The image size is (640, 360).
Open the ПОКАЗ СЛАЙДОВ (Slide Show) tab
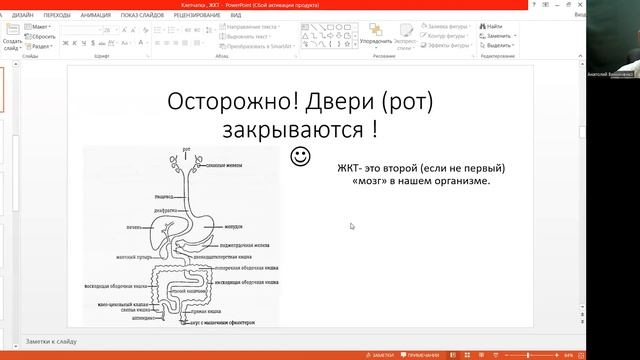coord(142,15)
